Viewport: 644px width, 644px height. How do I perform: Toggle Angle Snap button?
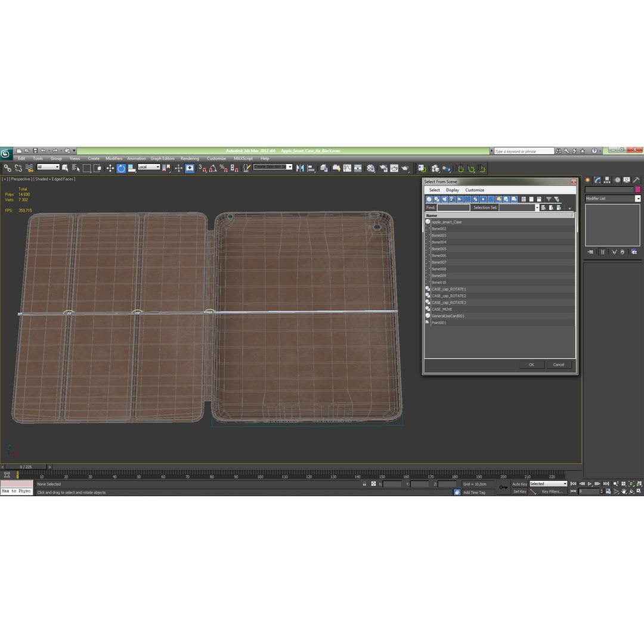tap(213, 168)
